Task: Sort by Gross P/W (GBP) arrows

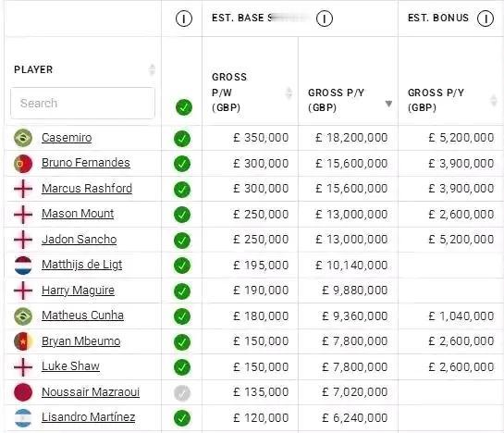Action: tap(289, 93)
